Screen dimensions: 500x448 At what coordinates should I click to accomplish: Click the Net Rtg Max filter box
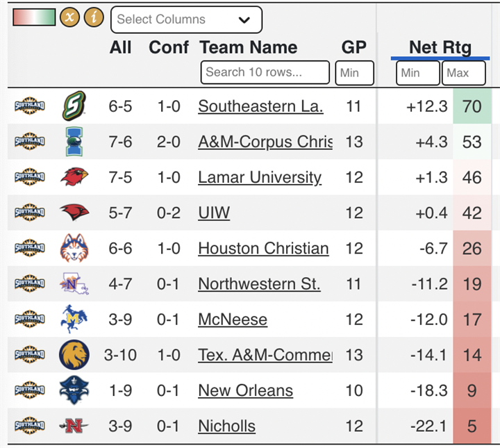pos(464,73)
